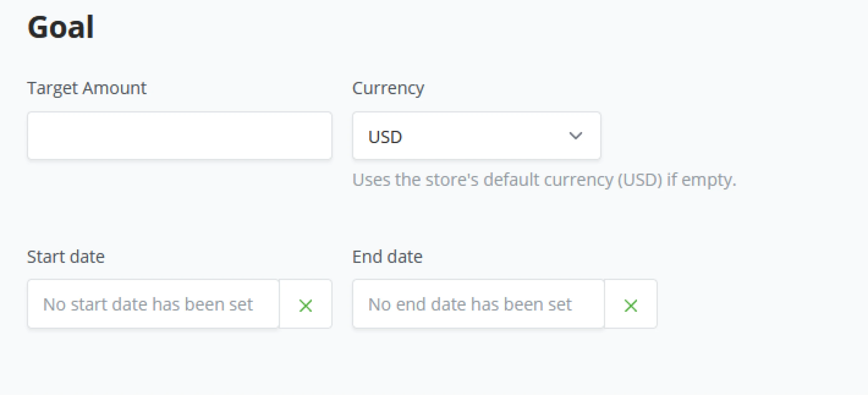
Task: Click the default currency help text
Action: tap(544, 180)
